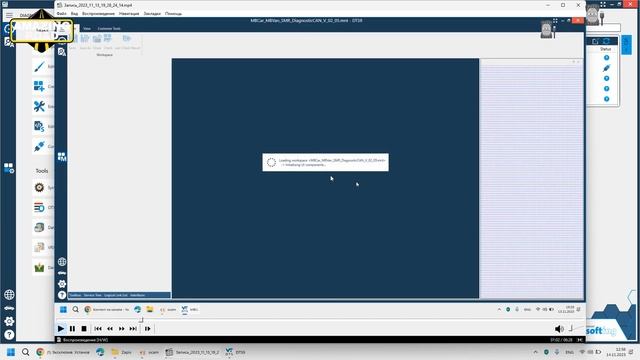Open the hamburger menu in the background window
The image size is (640, 360).
[9, 15]
